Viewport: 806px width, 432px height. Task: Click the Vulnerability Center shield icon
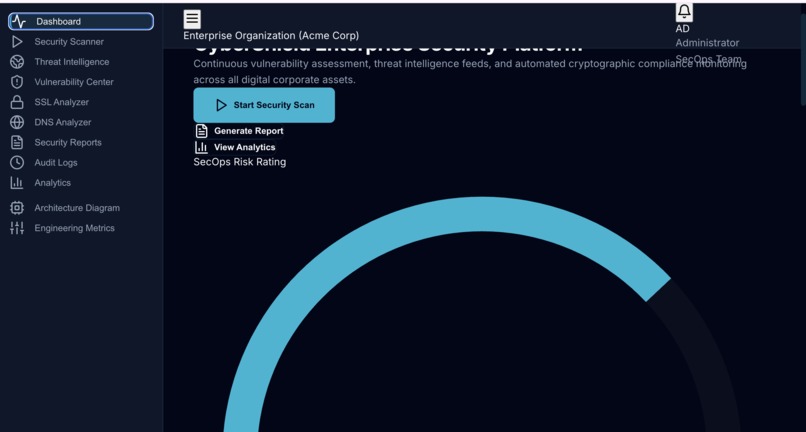coord(17,82)
